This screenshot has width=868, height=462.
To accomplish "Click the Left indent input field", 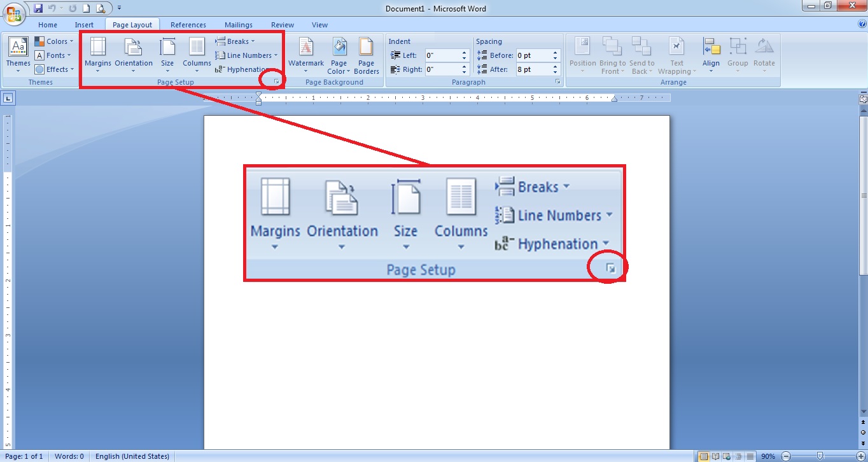I will [x=444, y=55].
